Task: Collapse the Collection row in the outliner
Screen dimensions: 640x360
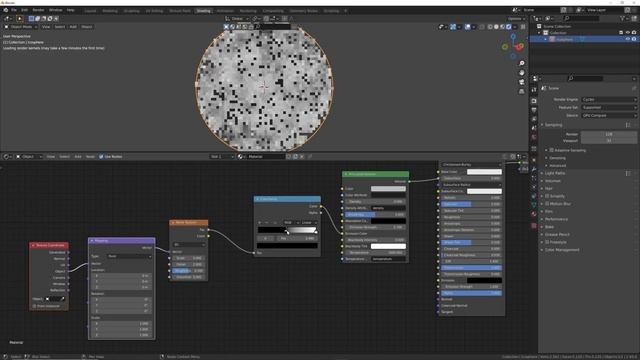Action: click(x=539, y=33)
